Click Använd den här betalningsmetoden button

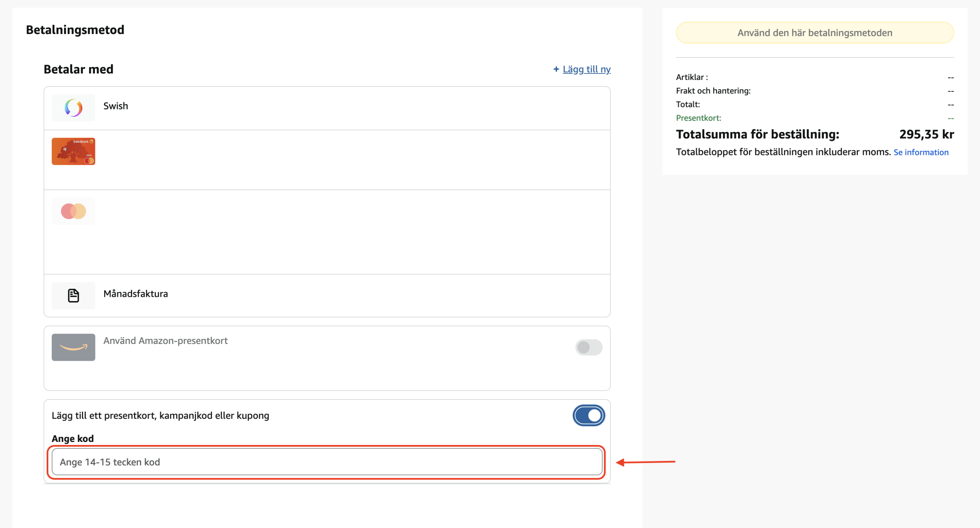click(814, 33)
